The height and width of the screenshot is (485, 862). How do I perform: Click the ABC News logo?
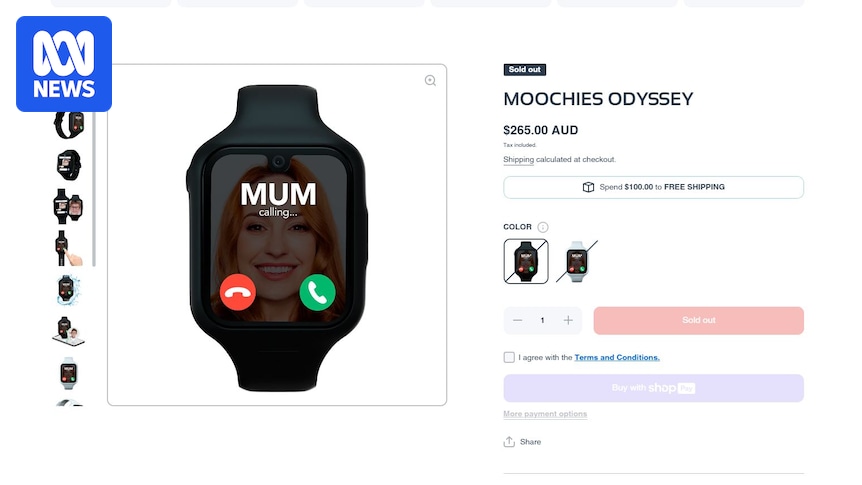64,64
